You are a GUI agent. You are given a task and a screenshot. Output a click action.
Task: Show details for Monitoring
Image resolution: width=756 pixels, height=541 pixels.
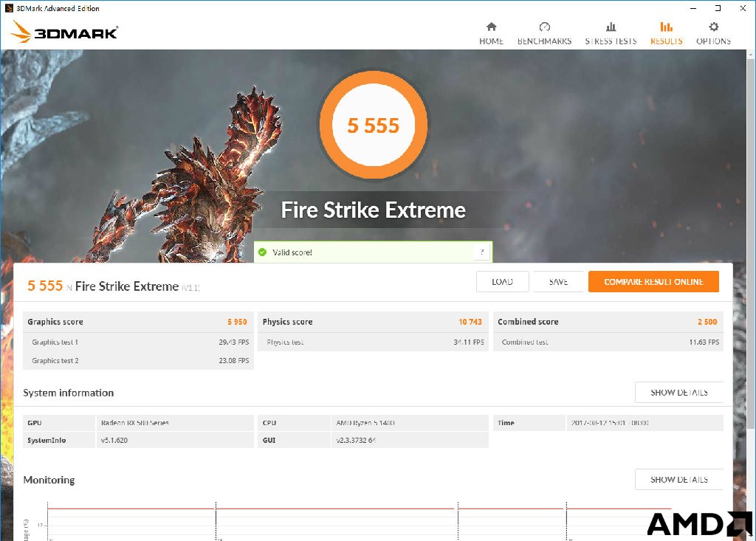[679, 479]
